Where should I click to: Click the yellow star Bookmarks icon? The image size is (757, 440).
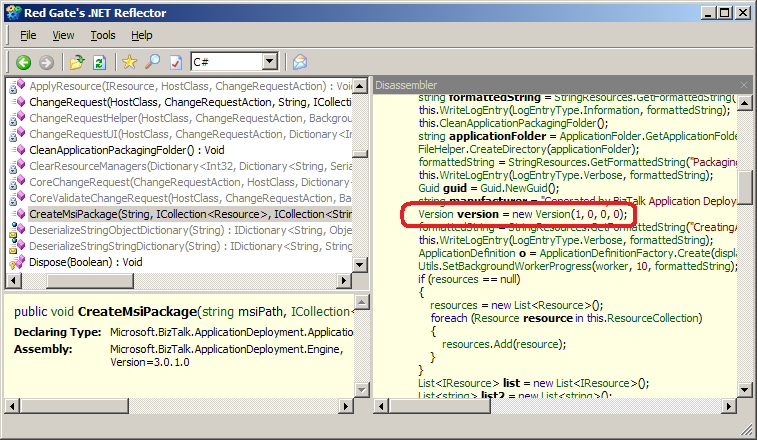pos(129,62)
